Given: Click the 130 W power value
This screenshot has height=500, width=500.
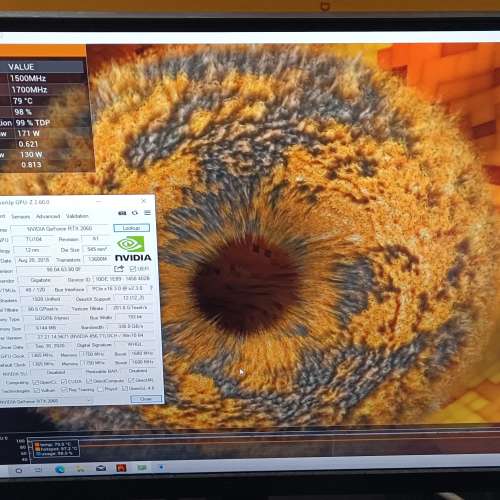Looking at the screenshot, I should click(x=31, y=155).
